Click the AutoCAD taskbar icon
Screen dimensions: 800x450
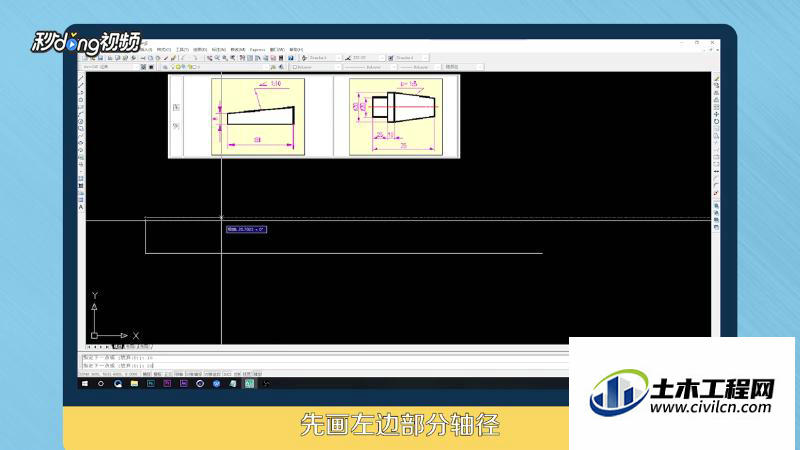click(249, 383)
